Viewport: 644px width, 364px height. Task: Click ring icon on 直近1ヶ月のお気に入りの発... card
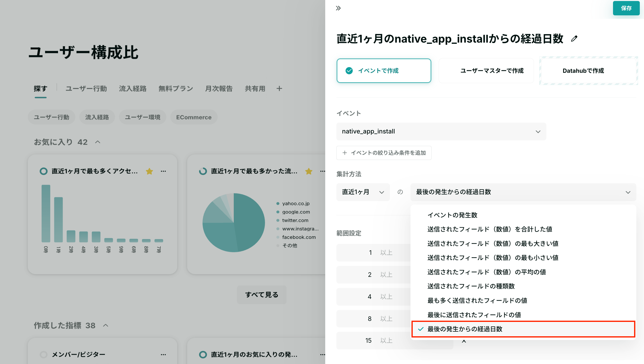(203, 355)
